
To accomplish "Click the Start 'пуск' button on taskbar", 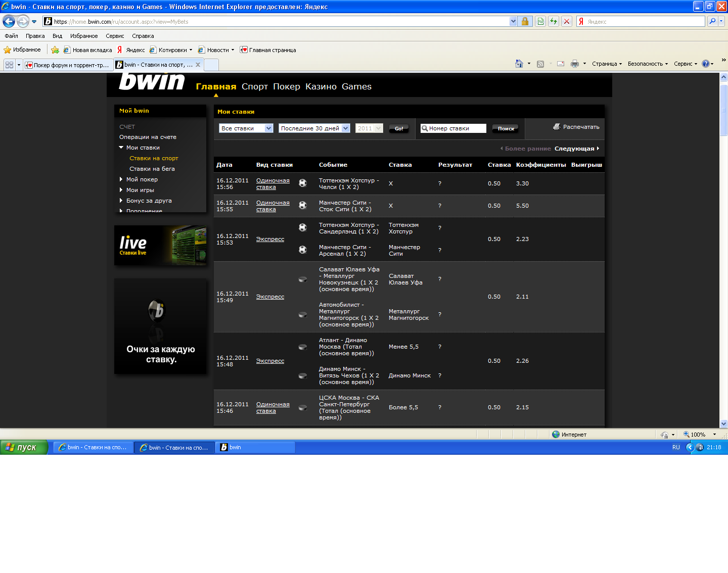I will tap(23, 447).
